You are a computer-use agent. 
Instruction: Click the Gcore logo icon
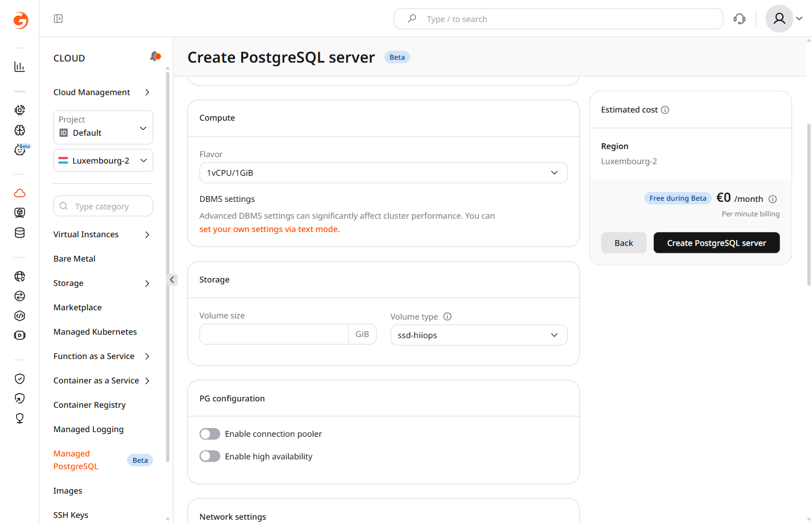tap(20, 20)
